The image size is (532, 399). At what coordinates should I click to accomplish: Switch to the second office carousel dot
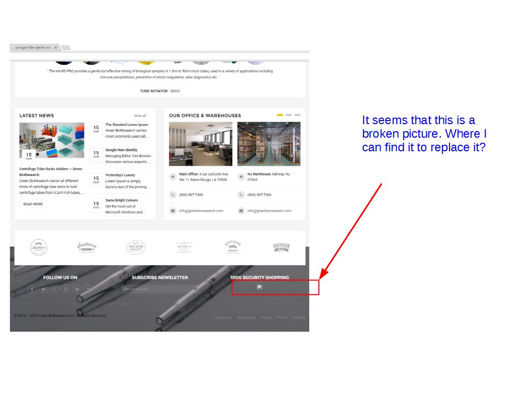pyautogui.click(x=289, y=115)
